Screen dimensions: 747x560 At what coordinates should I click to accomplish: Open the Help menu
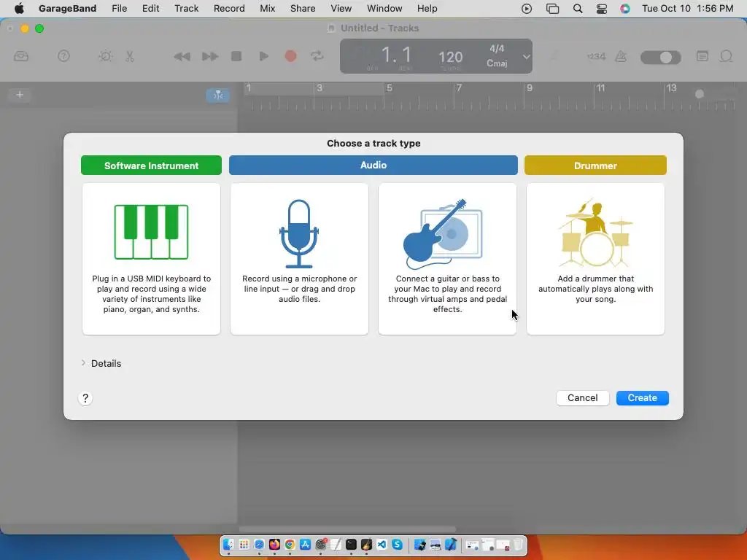[x=427, y=8]
